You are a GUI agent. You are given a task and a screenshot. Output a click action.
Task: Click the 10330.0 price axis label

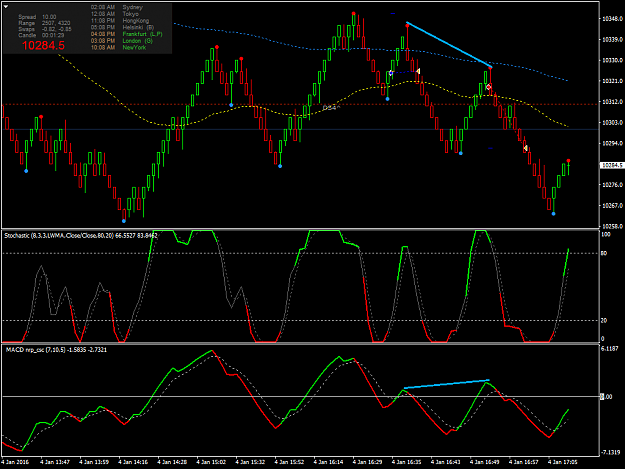pos(612,60)
